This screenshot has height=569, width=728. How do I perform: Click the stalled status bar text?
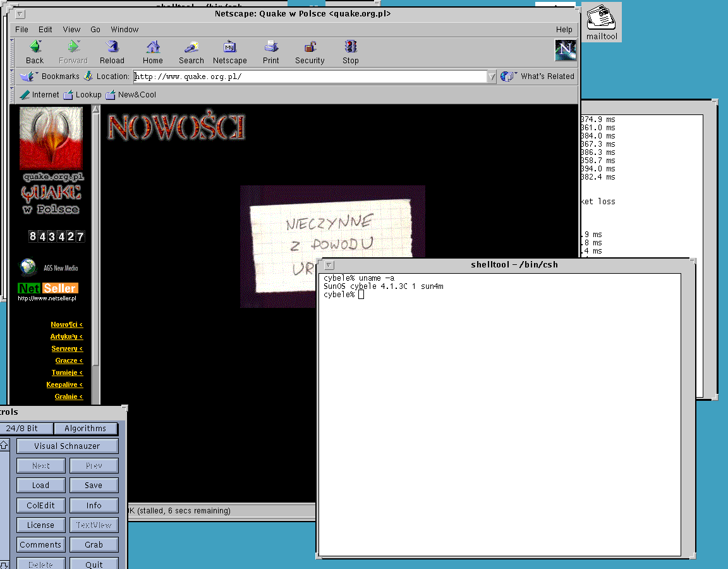pyautogui.click(x=179, y=511)
